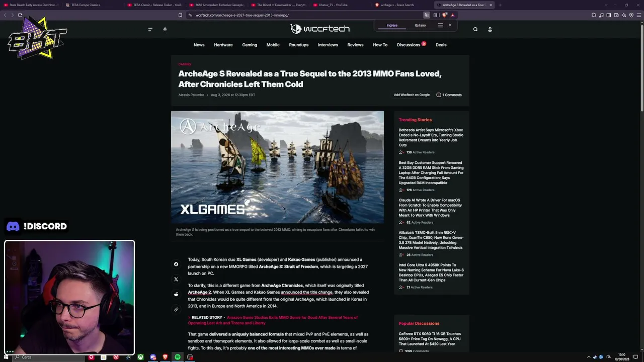The width and height of the screenshot is (644, 362).
Task: Open the Gaming menu item
Action: coord(250,45)
